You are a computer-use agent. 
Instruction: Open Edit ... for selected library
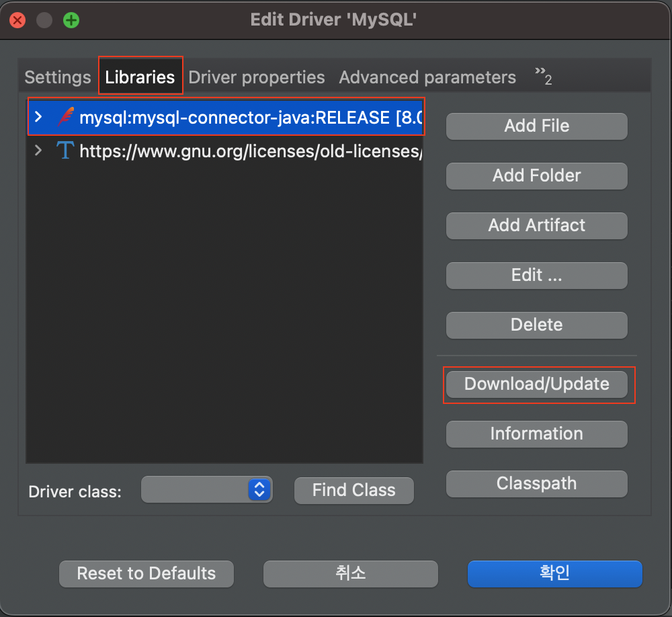[536, 276]
